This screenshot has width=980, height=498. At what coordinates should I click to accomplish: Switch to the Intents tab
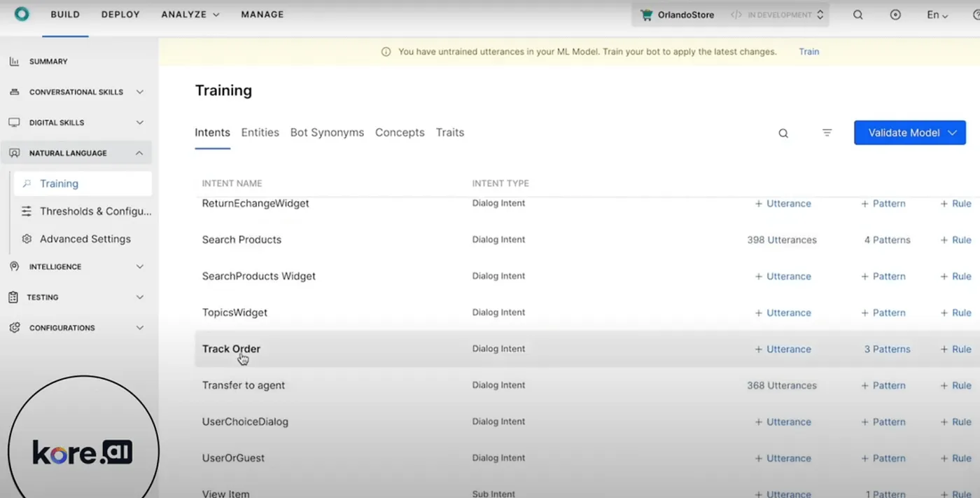[212, 132]
